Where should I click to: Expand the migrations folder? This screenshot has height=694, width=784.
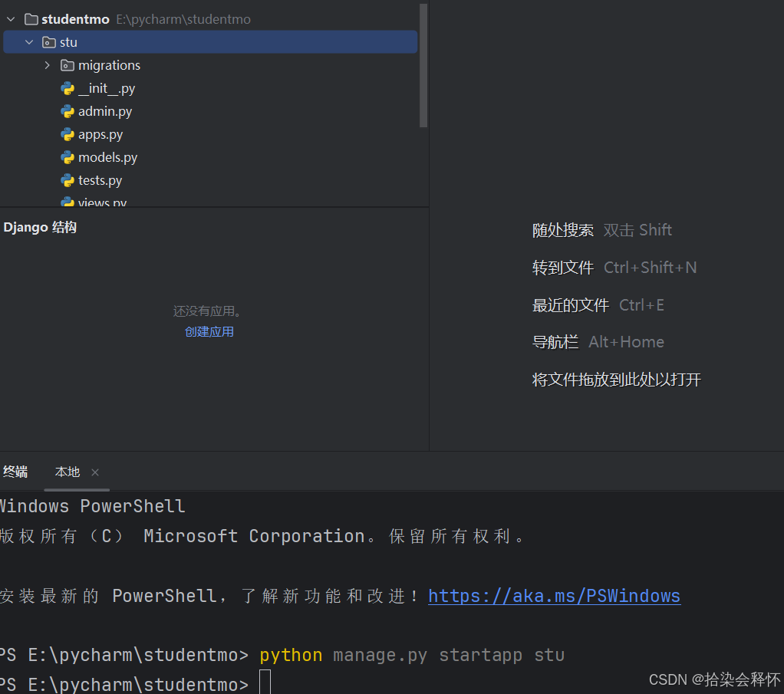(47, 65)
